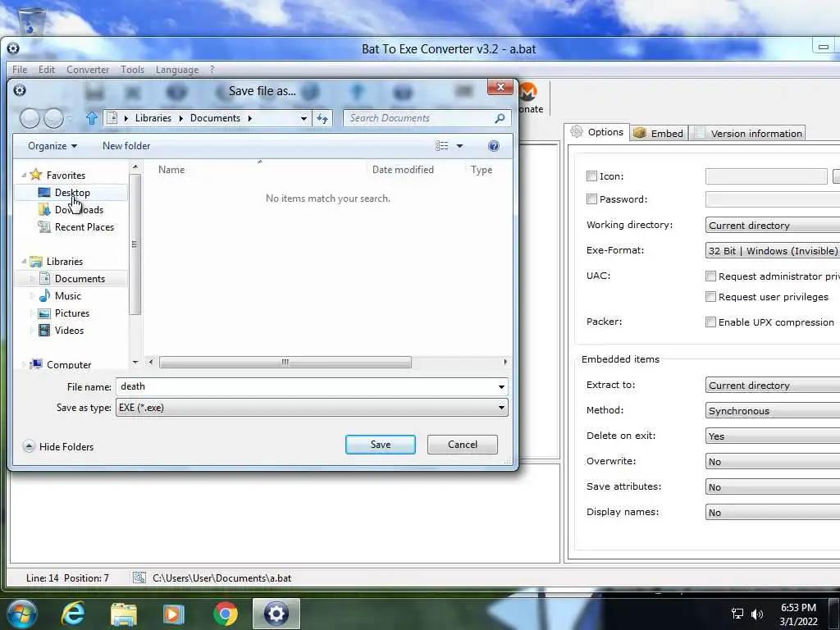The height and width of the screenshot is (630, 840).
Task: Enable the Icon checkbox
Action: pyautogui.click(x=591, y=176)
